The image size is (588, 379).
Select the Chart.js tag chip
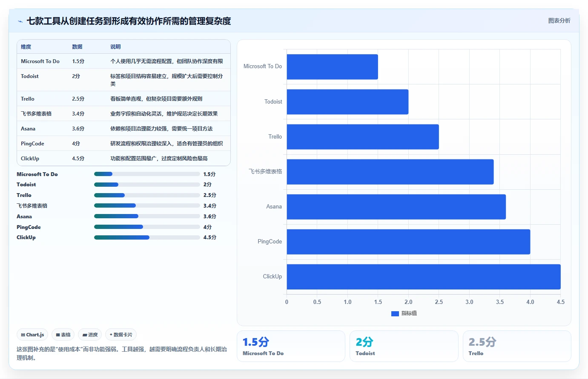coord(32,335)
